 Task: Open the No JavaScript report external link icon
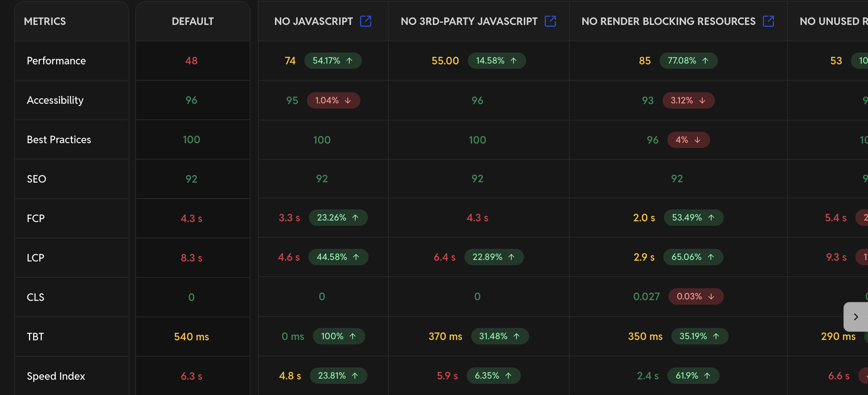pyautogui.click(x=366, y=21)
